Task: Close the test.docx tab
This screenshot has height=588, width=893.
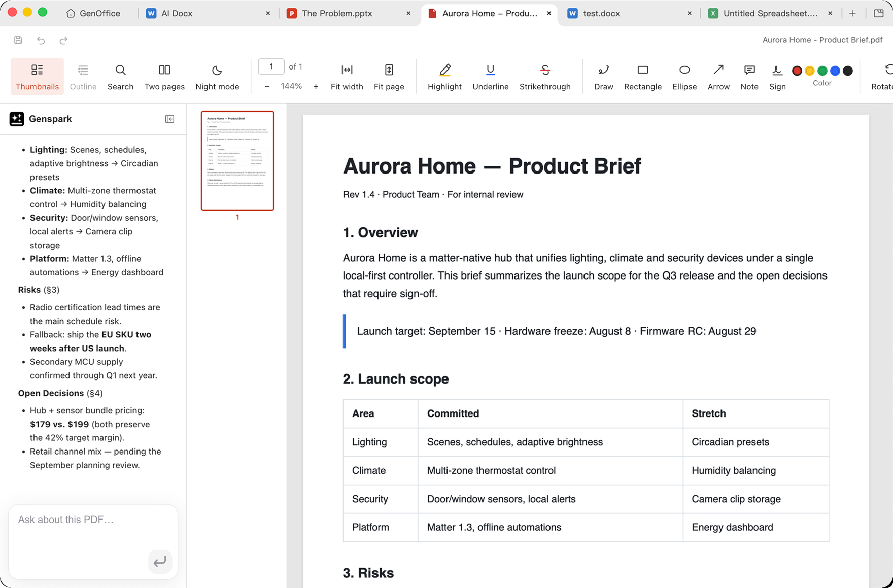Action: pos(690,13)
